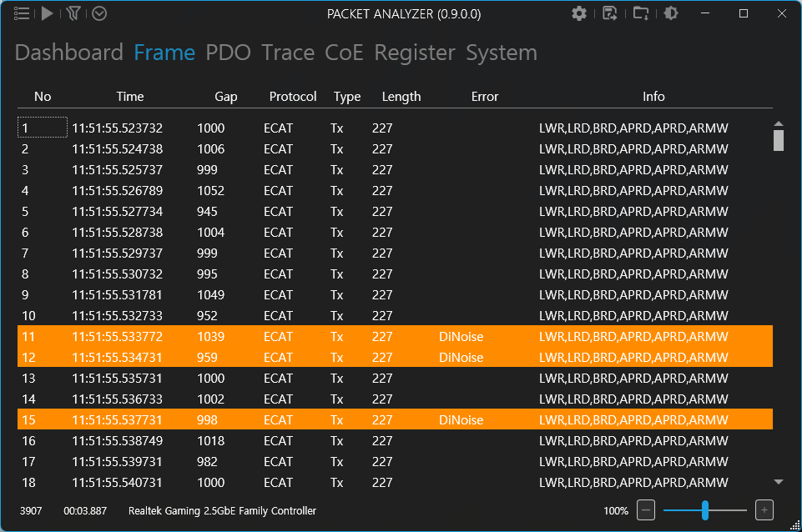Viewport: 802px width, 532px height.
Task: Click the circled chevron-down icon
Action: [x=99, y=13]
